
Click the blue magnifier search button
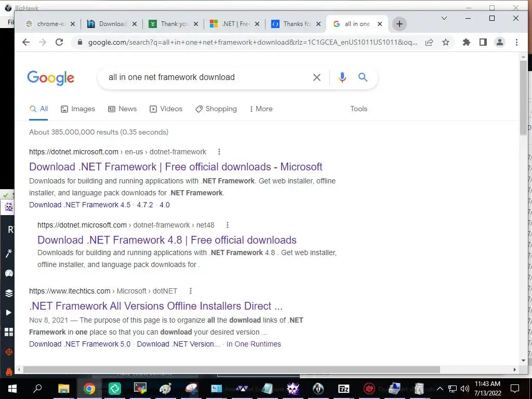[x=363, y=77]
